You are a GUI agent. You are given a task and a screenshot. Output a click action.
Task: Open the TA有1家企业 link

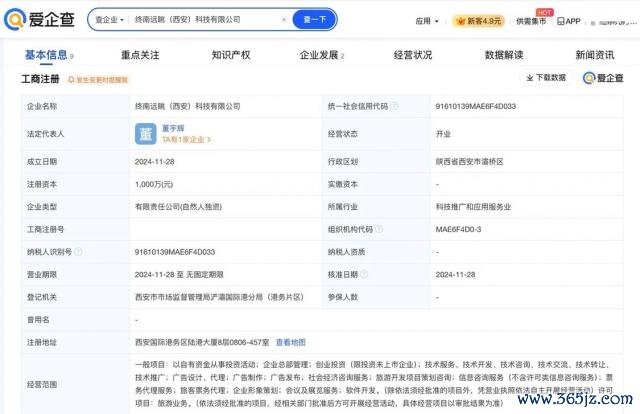[186, 140]
